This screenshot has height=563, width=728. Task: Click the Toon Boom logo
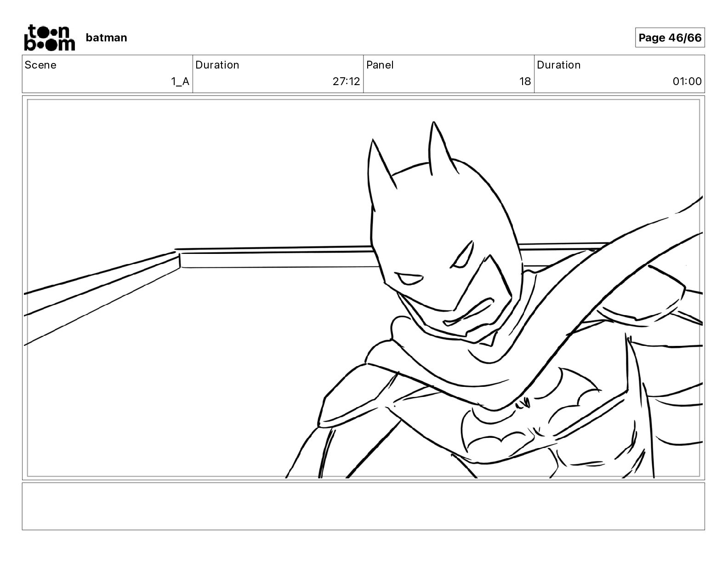[x=49, y=37]
